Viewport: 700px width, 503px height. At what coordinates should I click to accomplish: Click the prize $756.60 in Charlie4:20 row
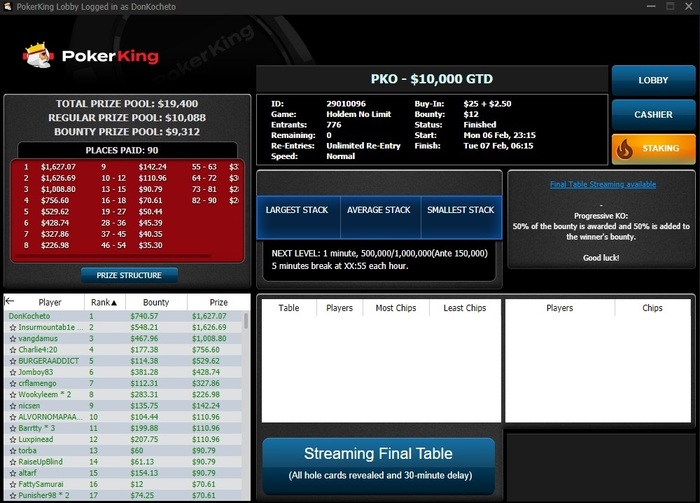tap(206, 350)
